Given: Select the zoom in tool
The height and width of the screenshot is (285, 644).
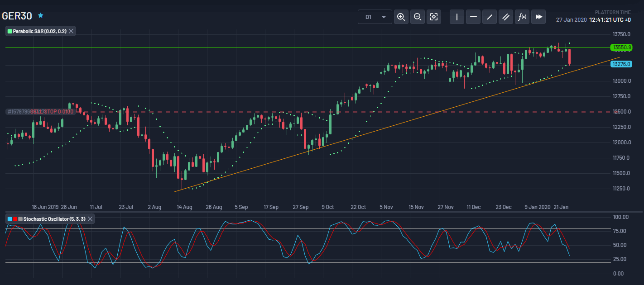Looking at the screenshot, I should [401, 17].
